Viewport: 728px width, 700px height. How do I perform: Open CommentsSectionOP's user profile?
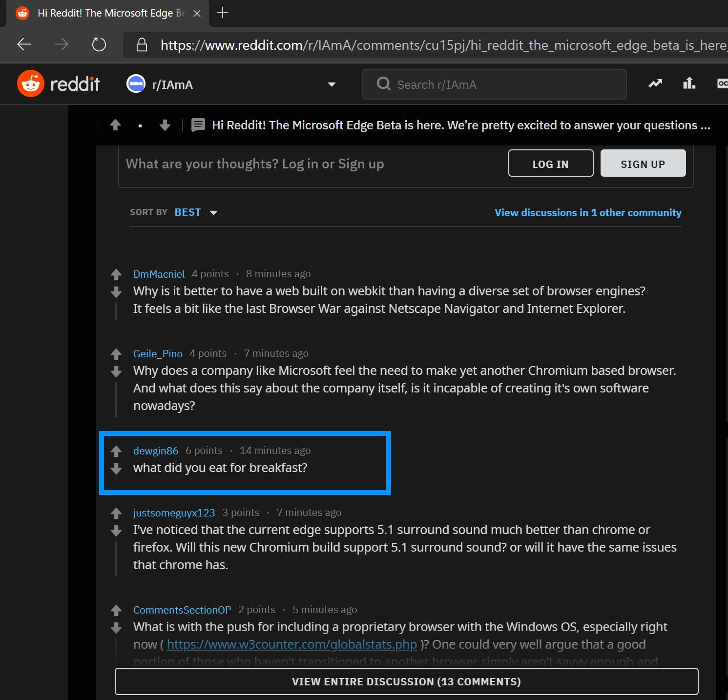[182, 610]
